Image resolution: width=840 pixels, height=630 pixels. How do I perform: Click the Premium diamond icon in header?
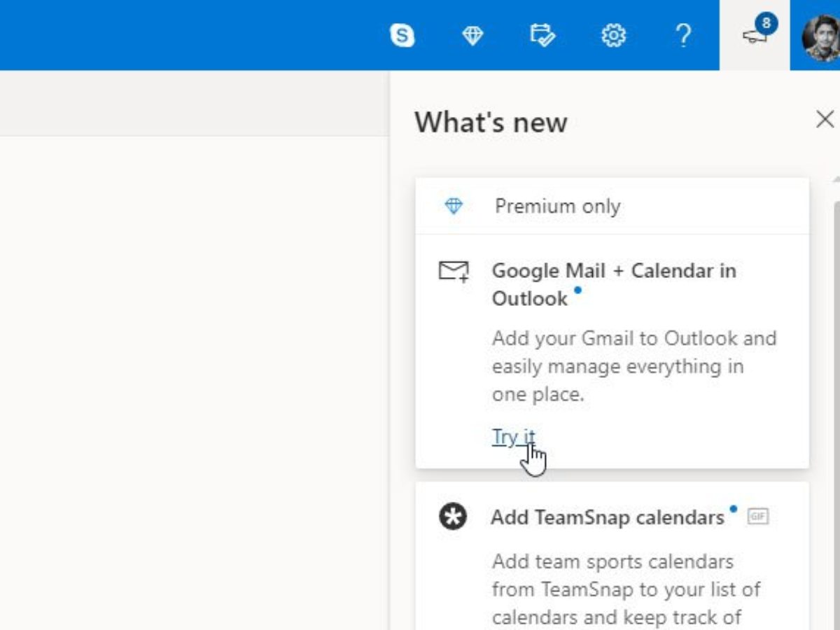472,35
